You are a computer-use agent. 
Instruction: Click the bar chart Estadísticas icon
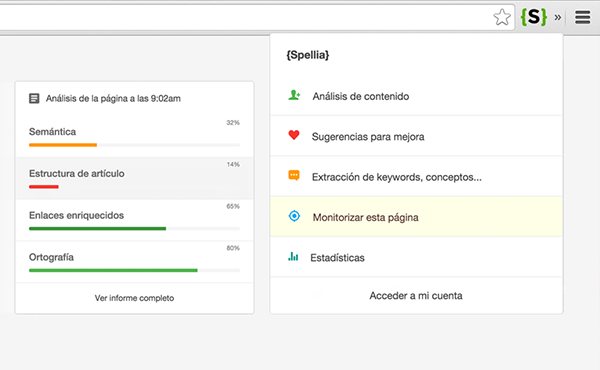click(x=293, y=256)
